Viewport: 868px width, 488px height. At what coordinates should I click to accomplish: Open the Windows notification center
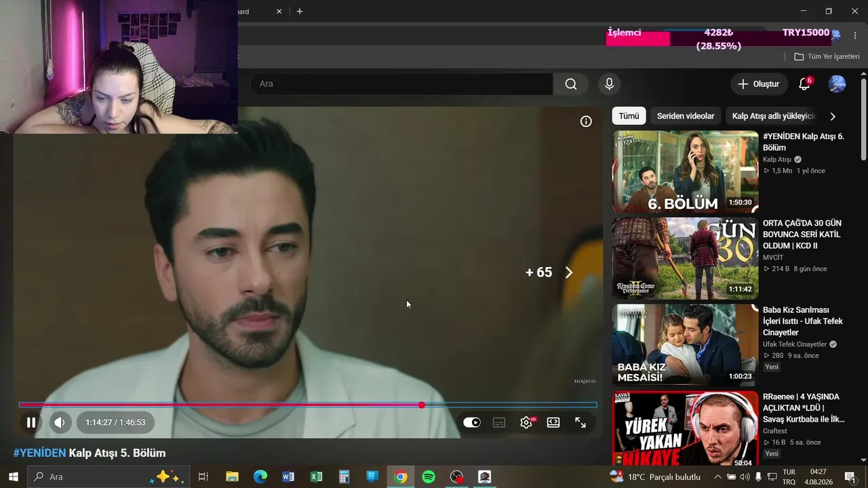pyautogui.click(x=850, y=476)
